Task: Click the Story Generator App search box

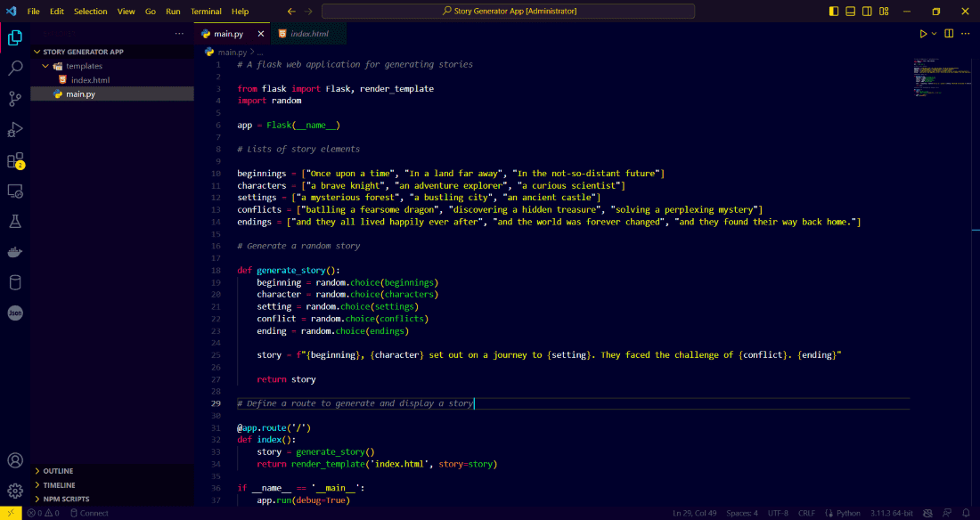Action: [509, 12]
